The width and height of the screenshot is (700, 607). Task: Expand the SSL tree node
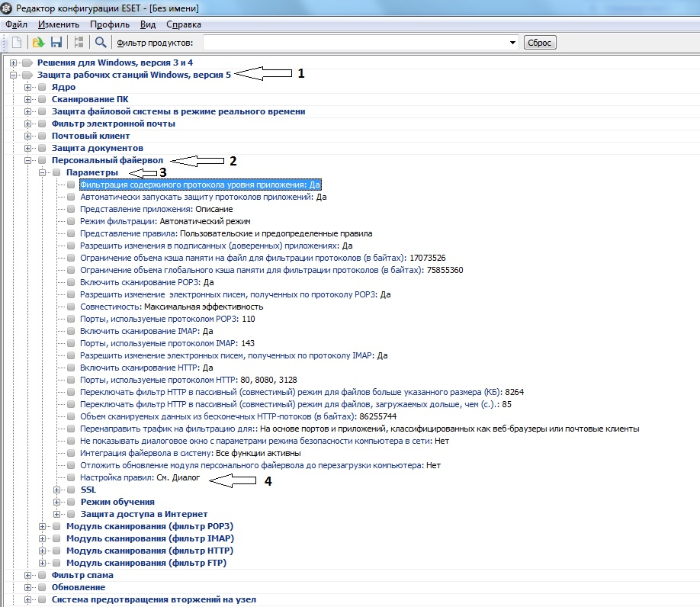[56, 490]
